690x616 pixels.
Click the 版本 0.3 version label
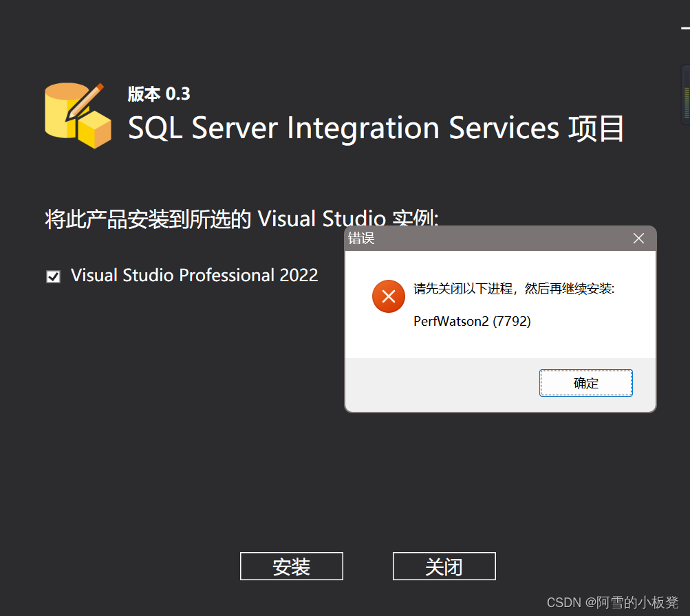pos(158,93)
